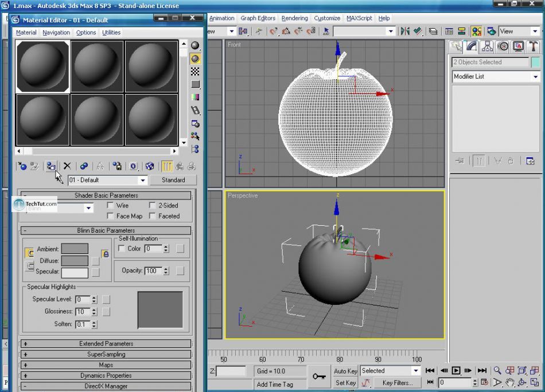Click the Diffuse color swatch

75,261
